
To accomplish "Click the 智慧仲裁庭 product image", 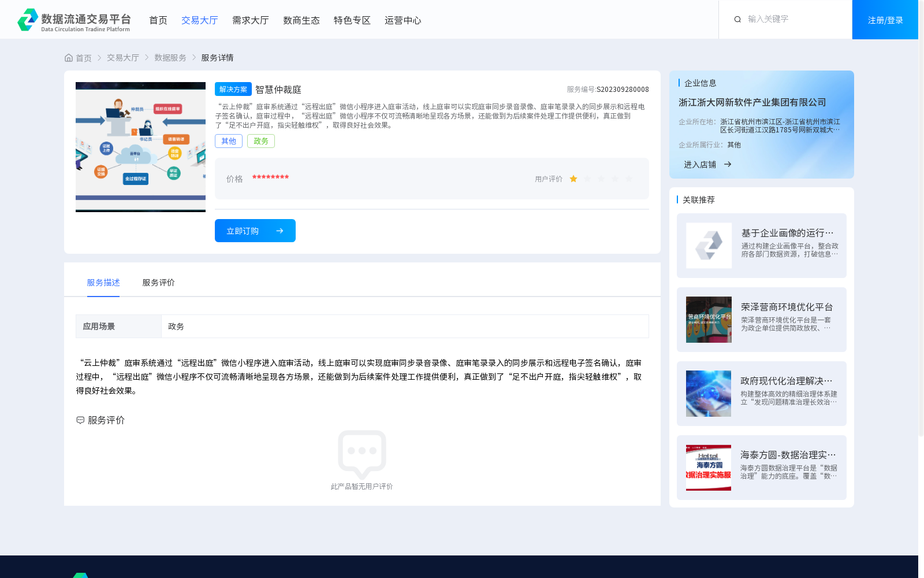I will 140,147.
